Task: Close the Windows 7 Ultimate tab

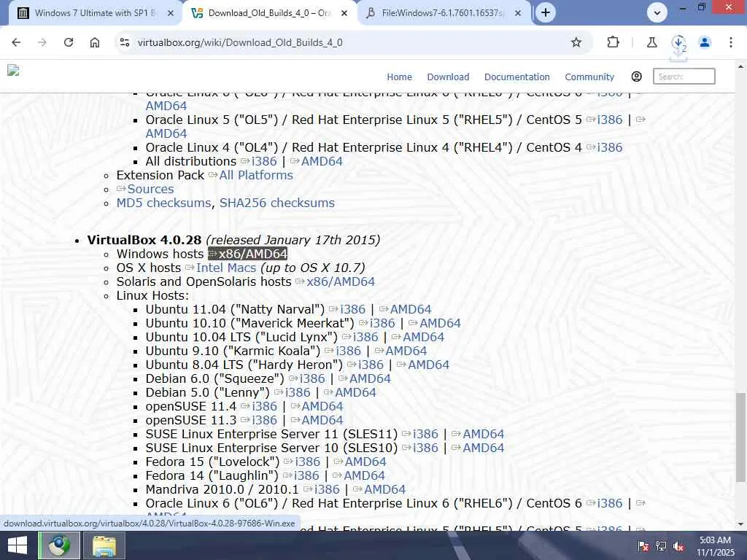Action: point(171,13)
